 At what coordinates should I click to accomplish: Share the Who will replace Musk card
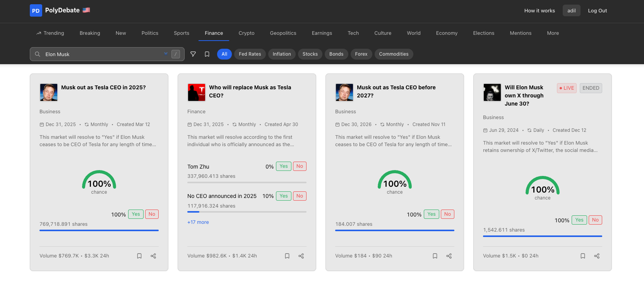301,256
